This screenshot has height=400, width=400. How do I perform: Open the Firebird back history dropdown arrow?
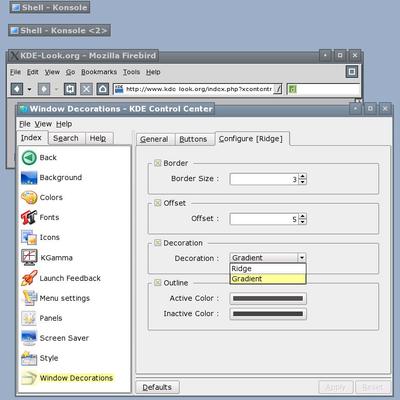click(29, 89)
